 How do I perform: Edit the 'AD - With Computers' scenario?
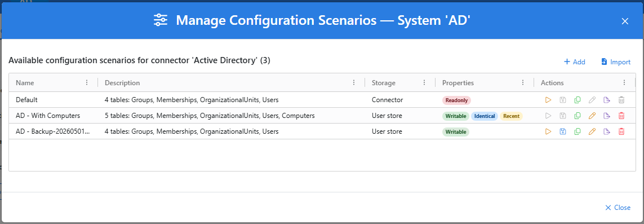pos(592,116)
